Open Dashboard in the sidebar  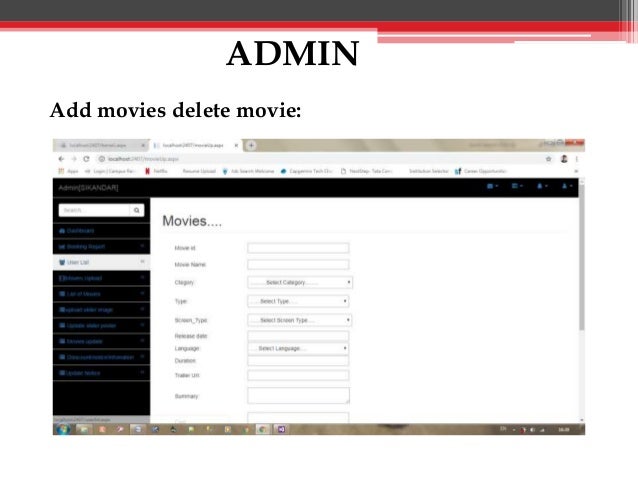point(101,231)
